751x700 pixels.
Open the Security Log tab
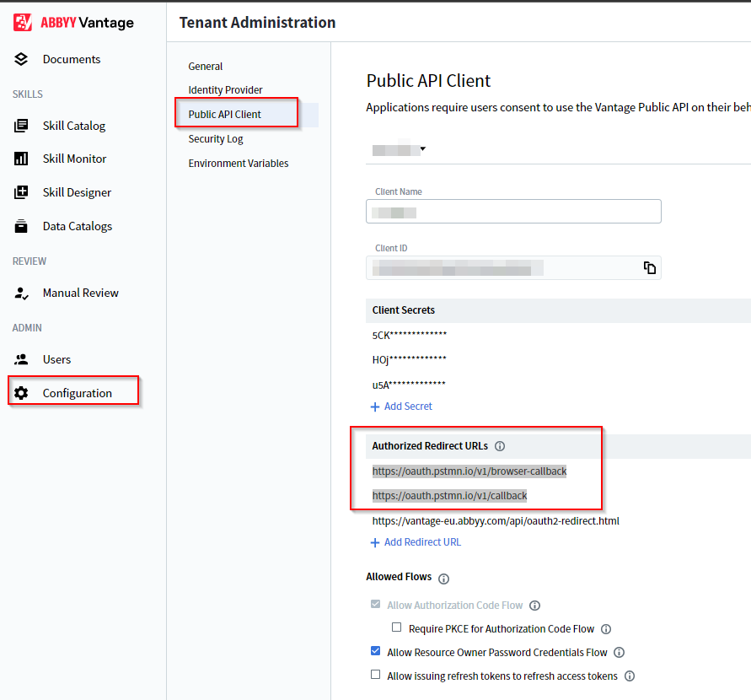[x=216, y=139]
